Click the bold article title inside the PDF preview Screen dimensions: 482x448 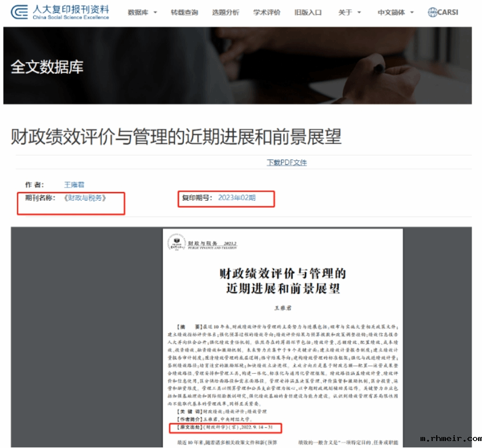click(282, 280)
